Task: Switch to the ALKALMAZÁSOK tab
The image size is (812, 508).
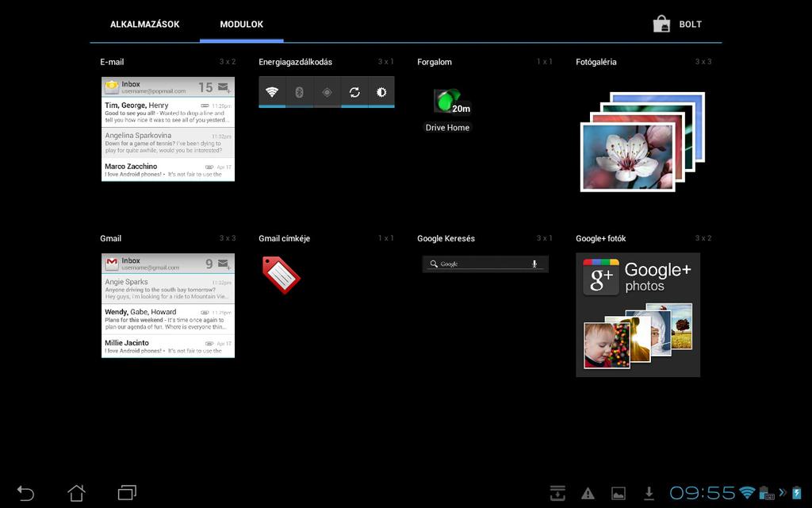Action: click(x=144, y=24)
